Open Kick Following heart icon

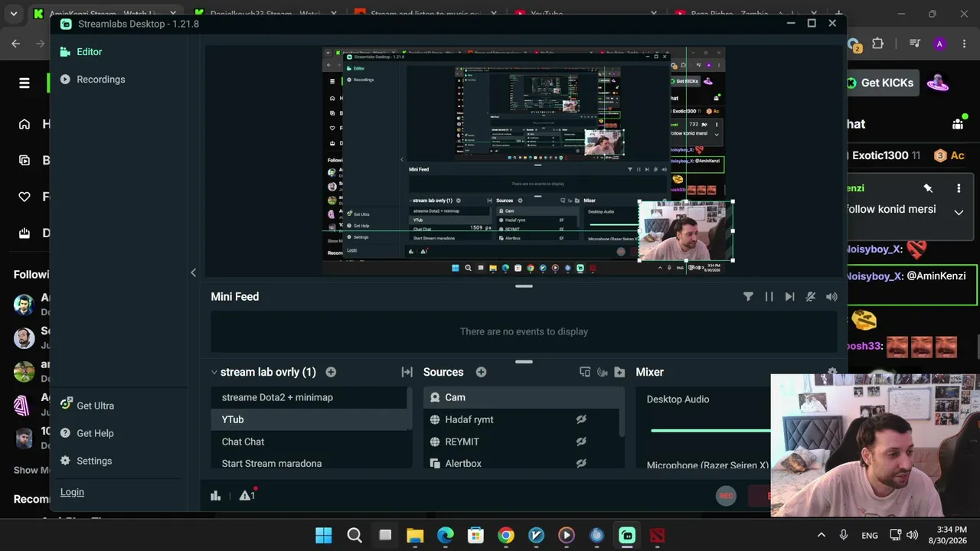24,197
